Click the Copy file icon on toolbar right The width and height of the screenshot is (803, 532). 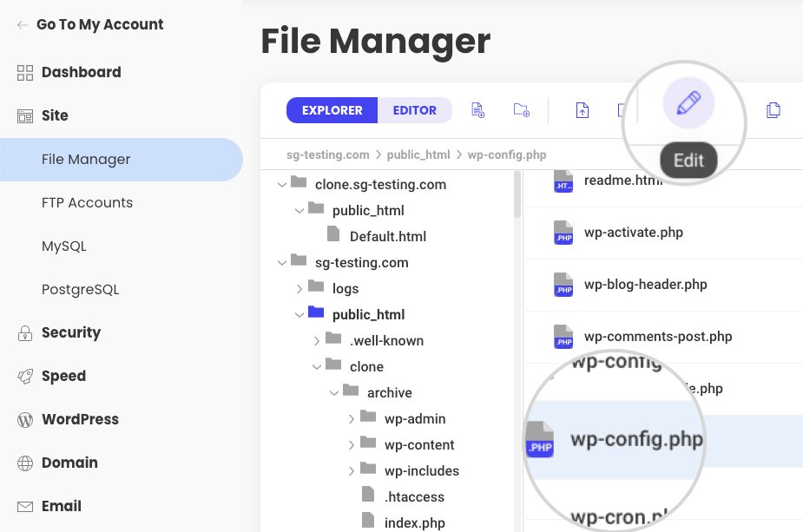773,110
